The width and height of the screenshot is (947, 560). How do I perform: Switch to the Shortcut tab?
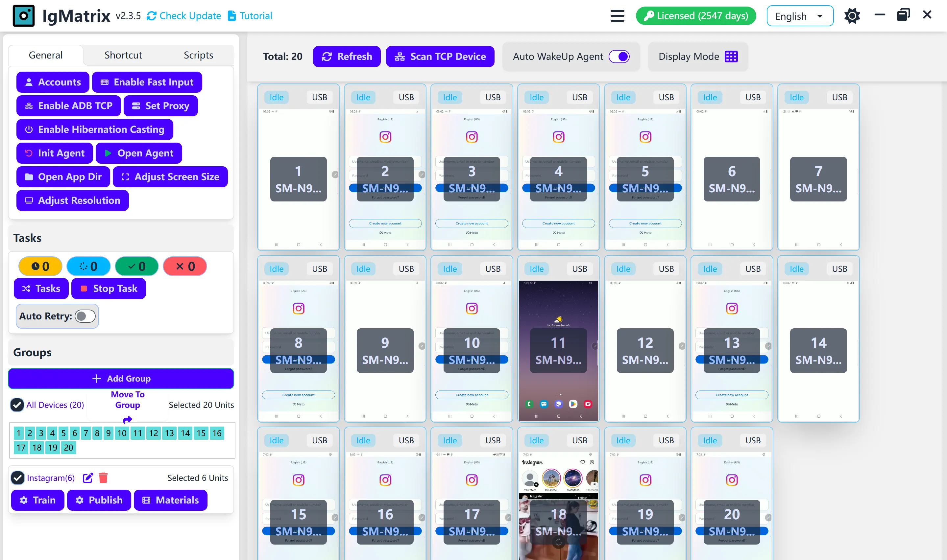coord(123,55)
